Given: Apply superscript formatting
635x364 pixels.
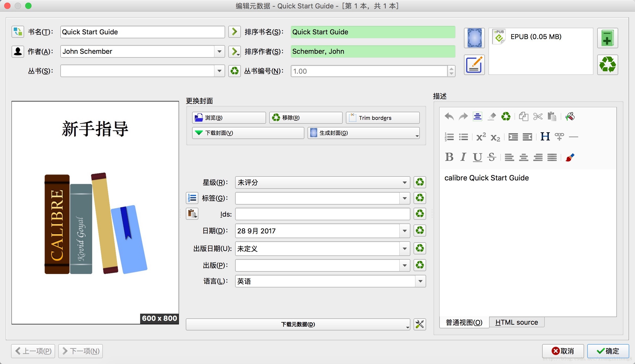Looking at the screenshot, I should click(481, 137).
